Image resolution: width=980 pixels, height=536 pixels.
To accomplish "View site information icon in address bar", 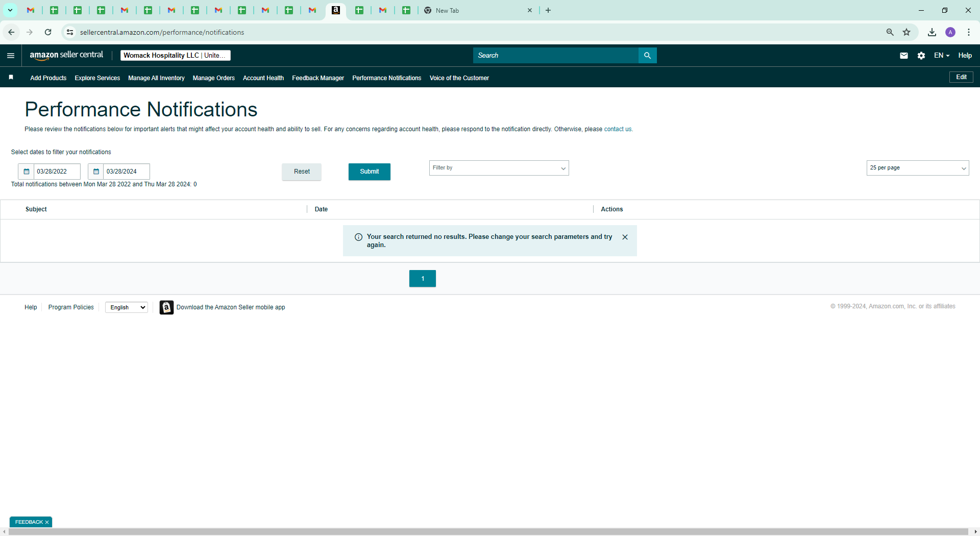I will (x=70, y=32).
